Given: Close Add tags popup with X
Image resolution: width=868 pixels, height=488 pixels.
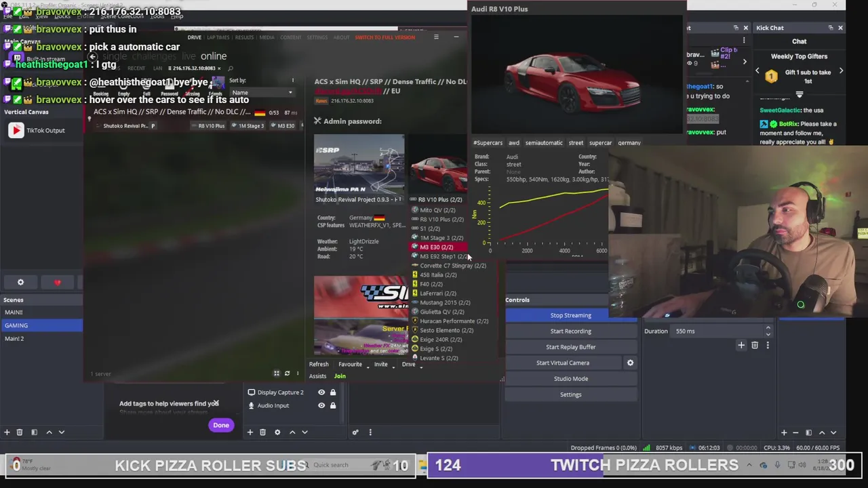Looking at the screenshot, I should tap(216, 403).
